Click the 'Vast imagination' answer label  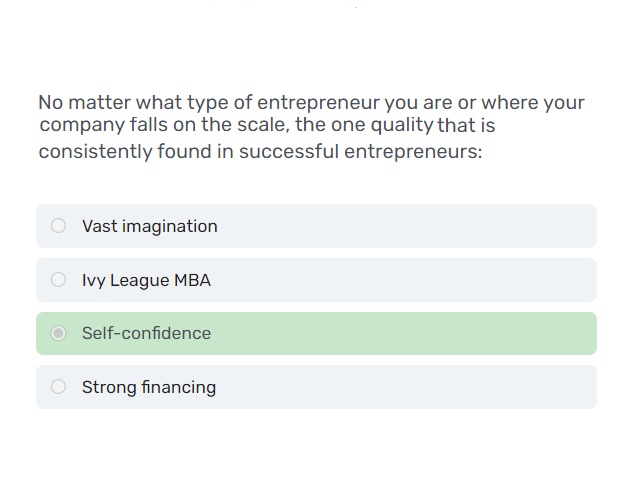pyautogui.click(x=149, y=226)
